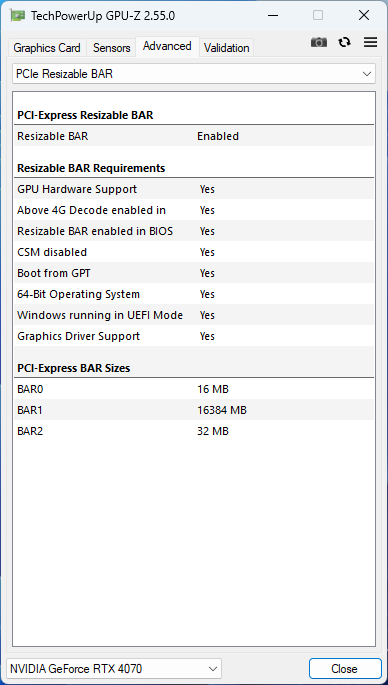Image resolution: width=388 pixels, height=685 pixels.
Task: Select the Advanced tab
Action: [x=167, y=46]
